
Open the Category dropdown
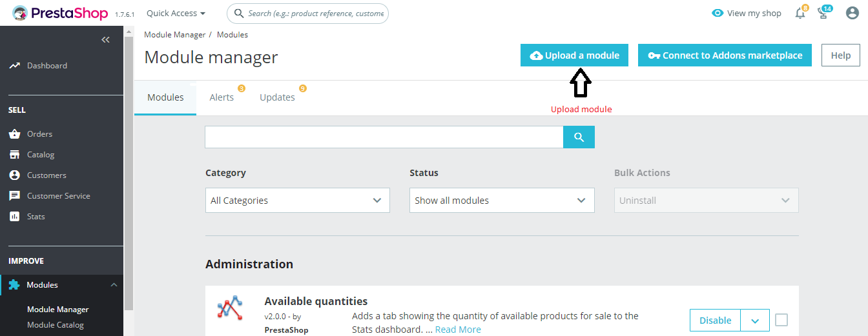tap(297, 201)
